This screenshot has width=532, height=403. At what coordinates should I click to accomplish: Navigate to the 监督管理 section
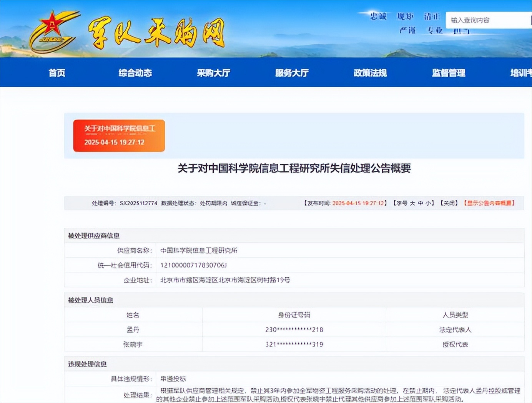coord(449,73)
